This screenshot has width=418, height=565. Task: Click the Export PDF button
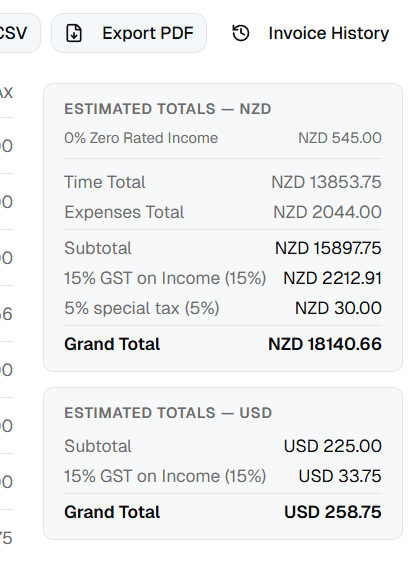[x=129, y=33]
